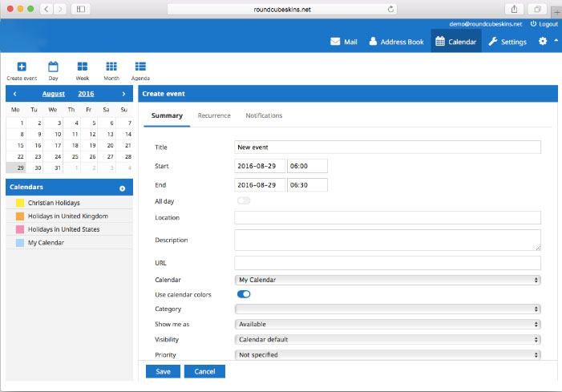Save the new event

[x=163, y=371]
